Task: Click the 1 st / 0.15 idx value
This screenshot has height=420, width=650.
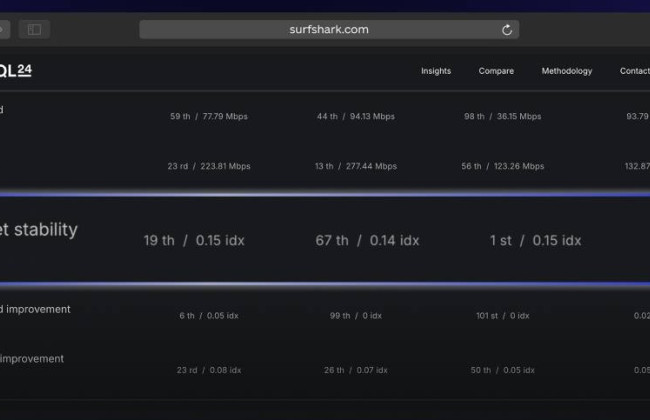Action: tap(537, 240)
